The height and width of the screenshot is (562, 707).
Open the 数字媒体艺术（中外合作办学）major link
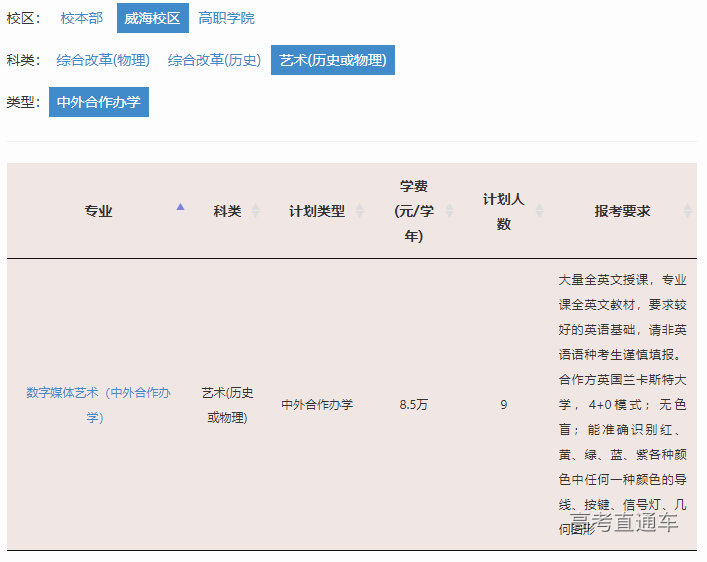click(98, 405)
